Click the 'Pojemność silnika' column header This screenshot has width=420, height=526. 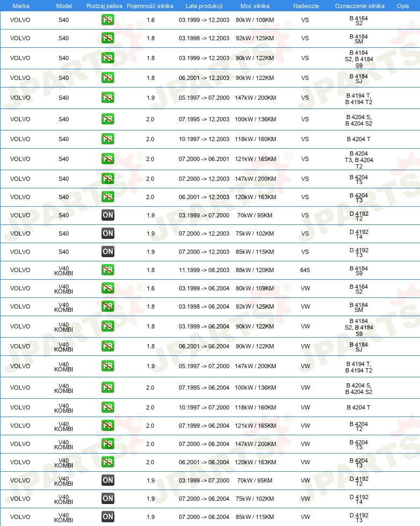150,6
